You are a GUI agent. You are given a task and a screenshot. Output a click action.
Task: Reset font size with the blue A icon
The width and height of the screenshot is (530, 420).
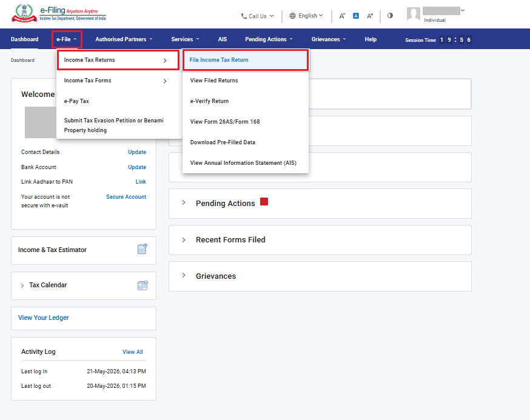click(x=356, y=16)
